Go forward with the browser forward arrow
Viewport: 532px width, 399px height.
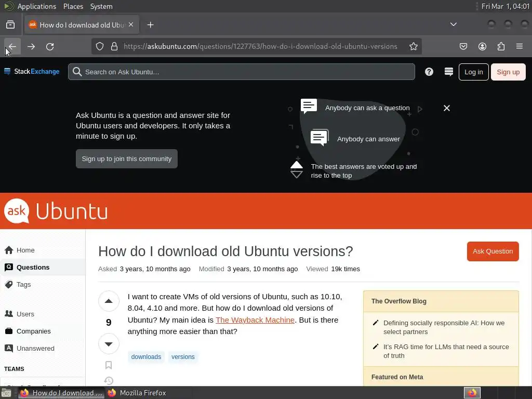(x=31, y=46)
